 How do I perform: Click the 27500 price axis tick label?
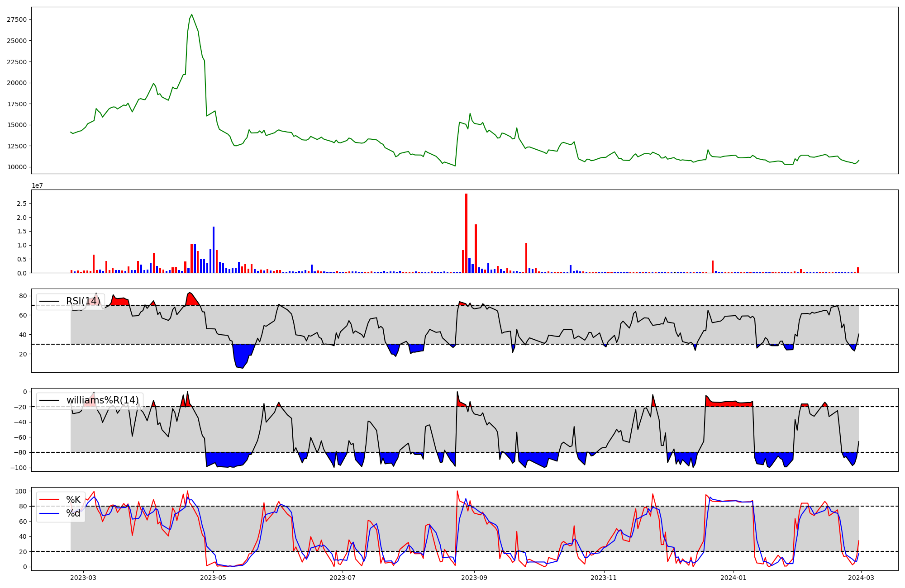[17, 19]
